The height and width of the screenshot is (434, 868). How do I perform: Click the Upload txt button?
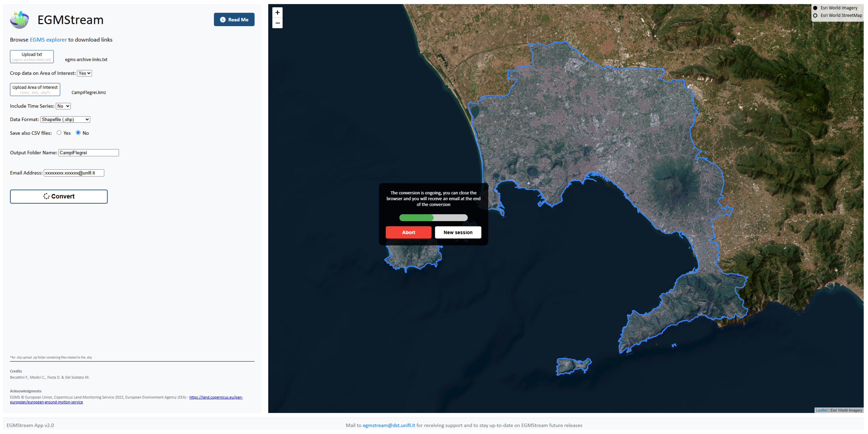point(32,57)
